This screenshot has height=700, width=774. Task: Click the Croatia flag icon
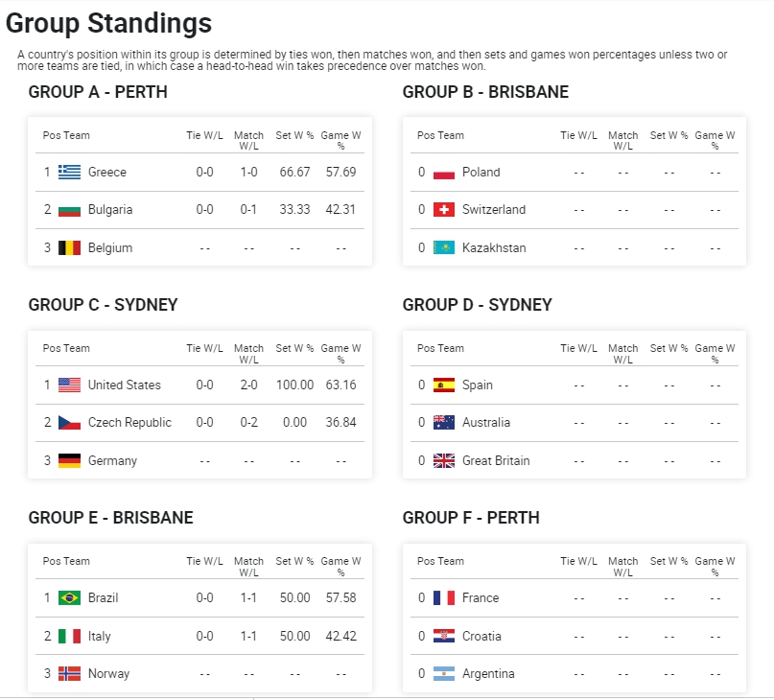(x=443, y=637)
